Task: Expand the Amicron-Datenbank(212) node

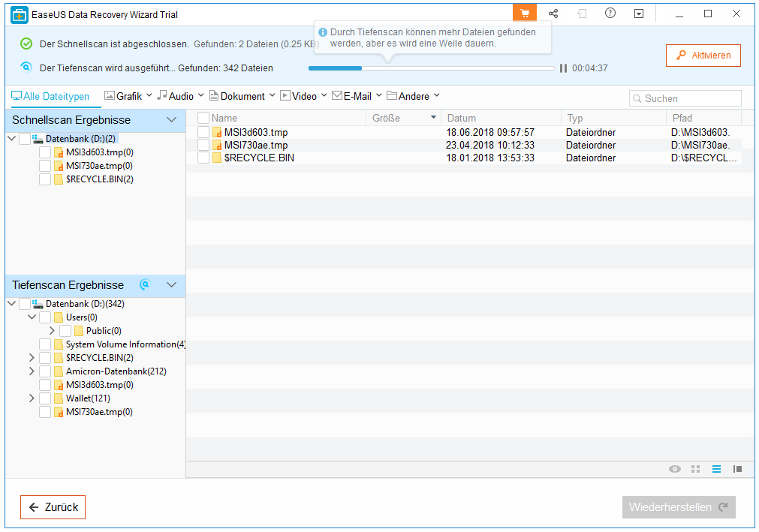Action: click(32, 371)
